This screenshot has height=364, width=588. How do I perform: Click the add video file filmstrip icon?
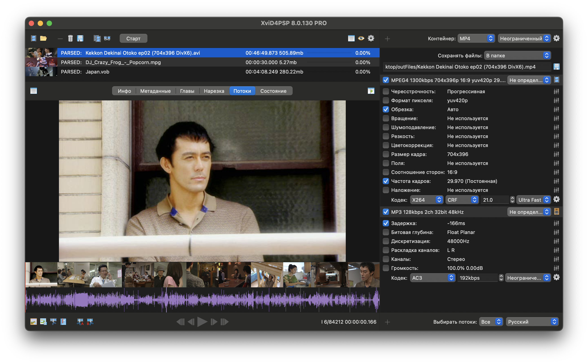(x=33, y=38)
